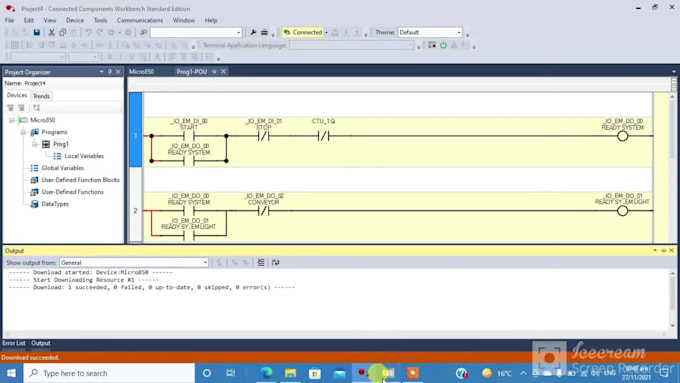Close the Prog1-POU tab
Image resolution: width=680 pixels, height=383 pixels.
click(223, 72)
